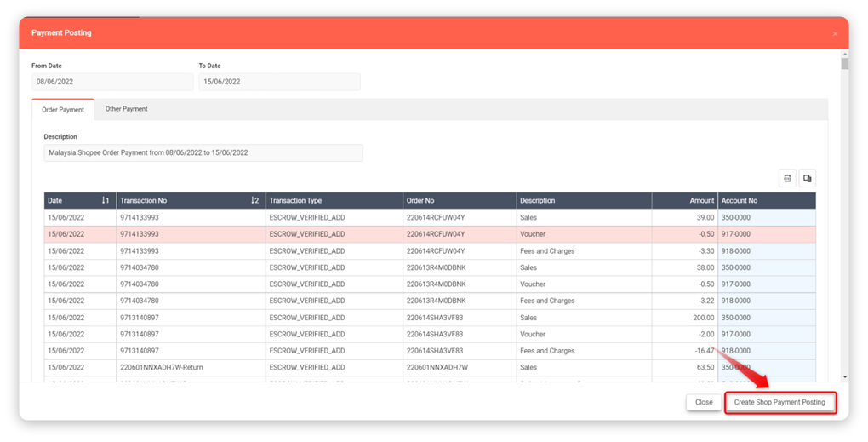This screenshot has width=868, height=442.
Task: Click the Description text field
Action: tap(203, 152)
